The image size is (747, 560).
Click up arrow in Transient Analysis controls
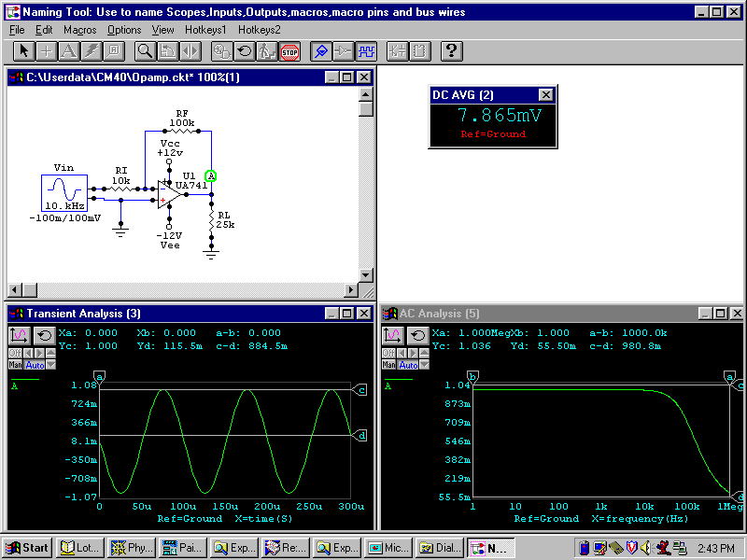point(50,353)
